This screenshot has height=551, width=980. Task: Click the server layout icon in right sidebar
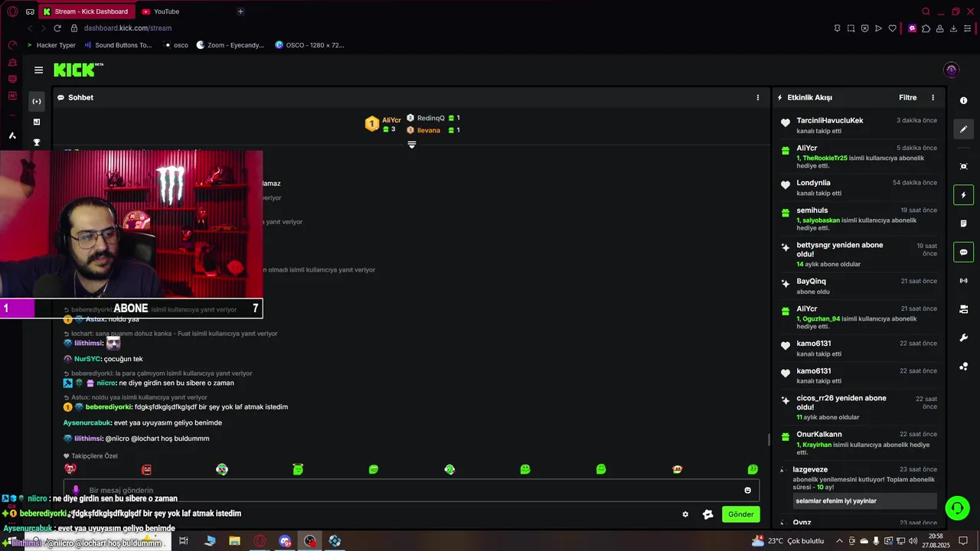[x=963, y=309]
